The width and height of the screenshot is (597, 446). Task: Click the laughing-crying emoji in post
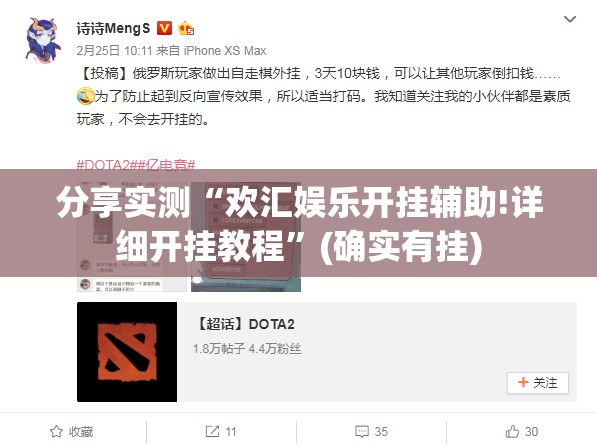[85, 96]
